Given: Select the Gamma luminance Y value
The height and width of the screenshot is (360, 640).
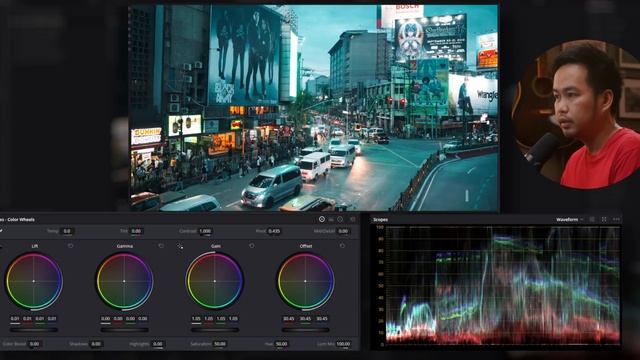Looking at the screenshot, I should coord(106,319).
